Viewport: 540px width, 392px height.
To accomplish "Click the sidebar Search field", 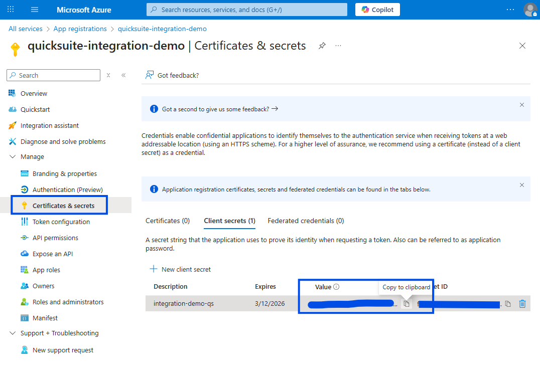I will [53, 75].
